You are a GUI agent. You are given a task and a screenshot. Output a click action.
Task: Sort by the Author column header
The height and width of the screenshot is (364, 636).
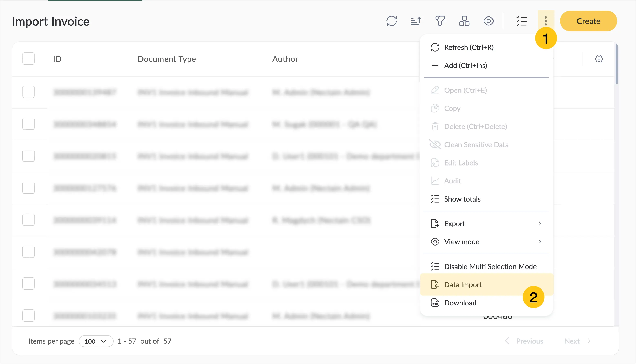pos(285,59)
